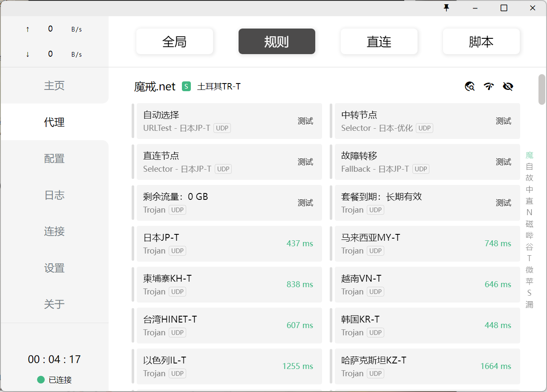This screenshot has height=392, width=547.
Task: Select the 规则 rule mode
Action: click(277, 41)
